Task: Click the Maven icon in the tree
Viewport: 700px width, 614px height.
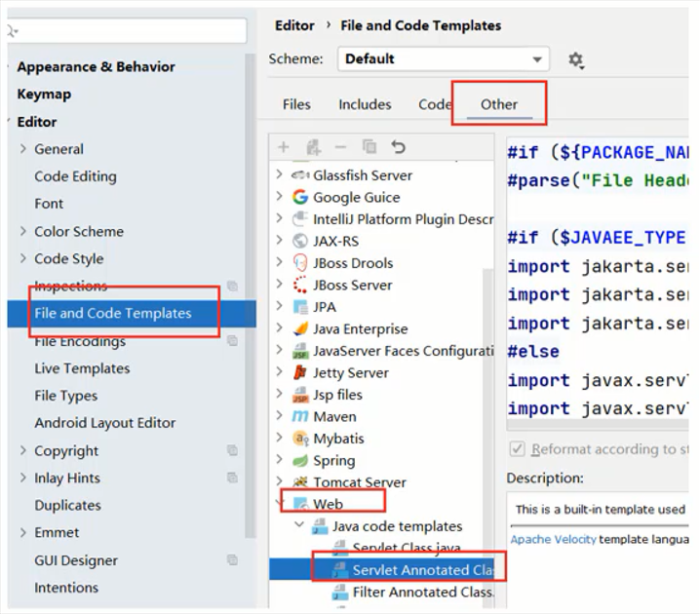Action: pyautogui.click(x=300, y=416)
